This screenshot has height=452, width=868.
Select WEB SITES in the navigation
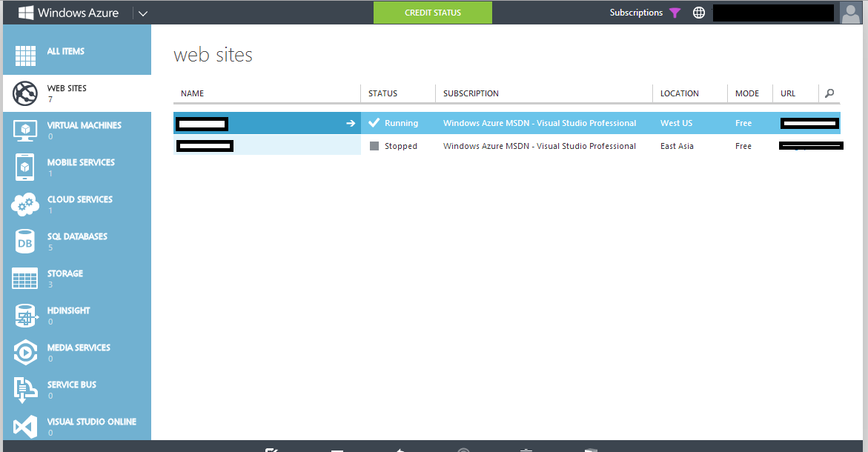26,93
